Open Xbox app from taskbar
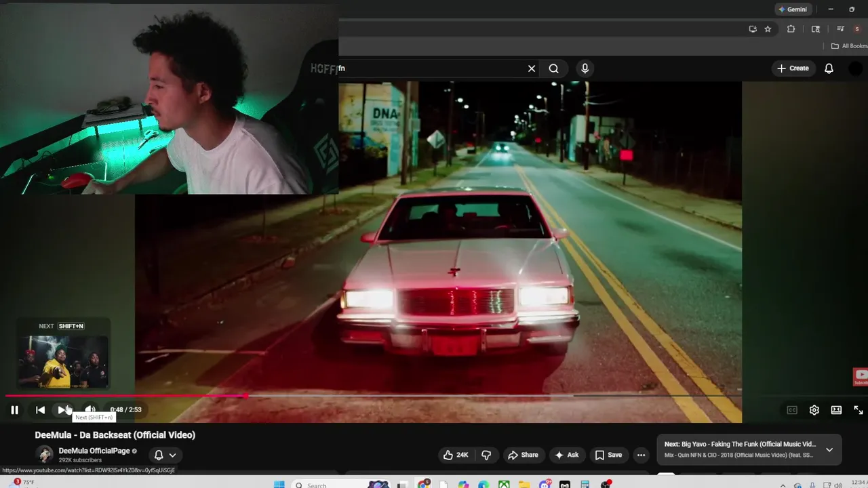The height and width of the screenshot is (488, 868). click(x=504, y=484)
